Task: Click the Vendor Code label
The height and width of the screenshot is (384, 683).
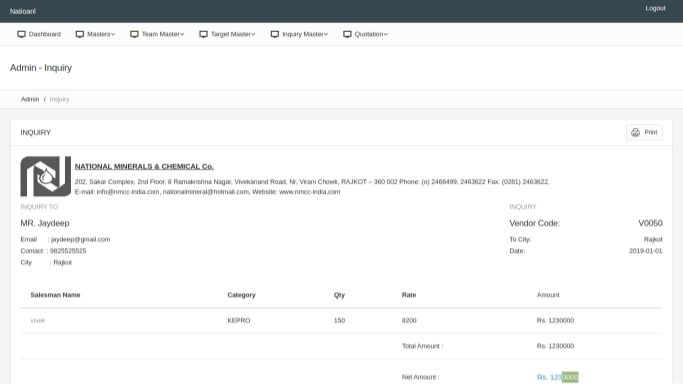Action: tap(534, 223)
